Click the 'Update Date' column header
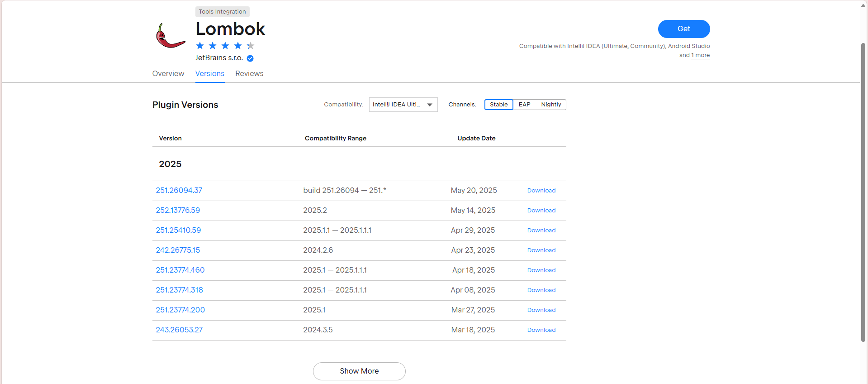The width and height of the screenshot is (868, 384). 476,139
